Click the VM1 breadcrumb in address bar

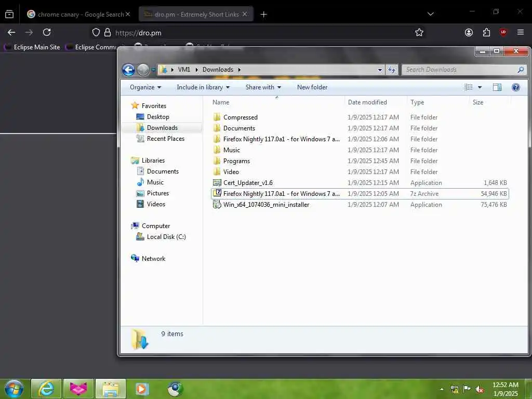click(x=184, y=70)
